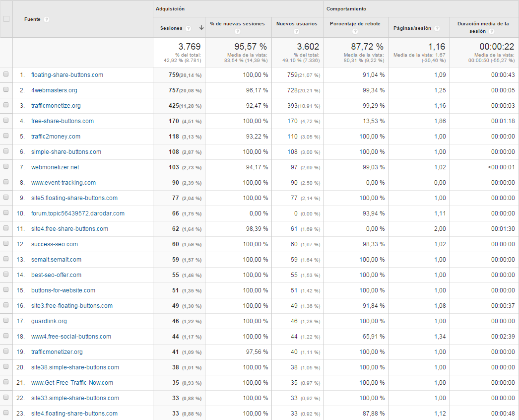This screenshot has height=420, width=519.
Task: Sort by Páginas/sesión column header
Action: [413, 28]
